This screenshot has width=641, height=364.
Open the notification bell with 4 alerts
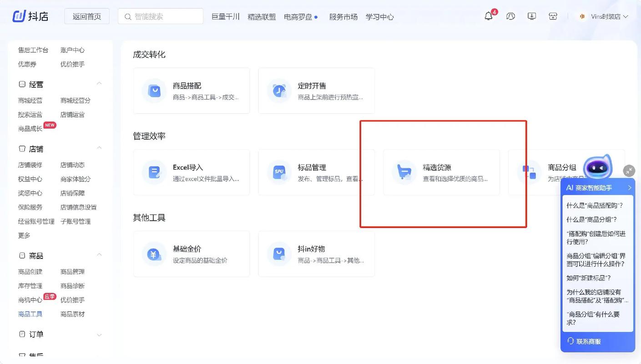coord(488,16)
